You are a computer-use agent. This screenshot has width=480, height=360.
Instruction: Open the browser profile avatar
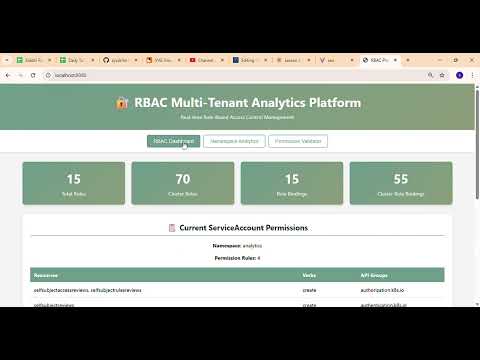[x=460, y=75]
